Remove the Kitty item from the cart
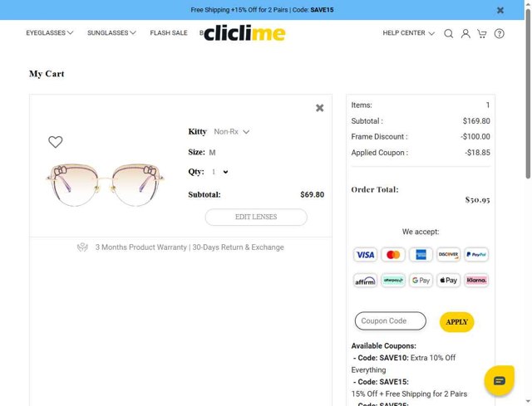The image size is (532, 406). [319, 108]
